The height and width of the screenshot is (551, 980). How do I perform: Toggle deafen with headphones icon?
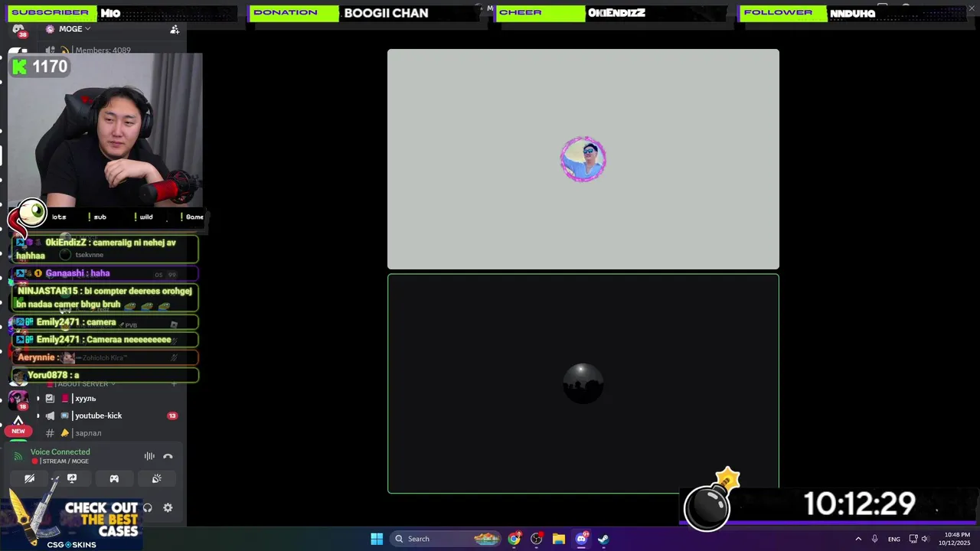click(148, 507)
